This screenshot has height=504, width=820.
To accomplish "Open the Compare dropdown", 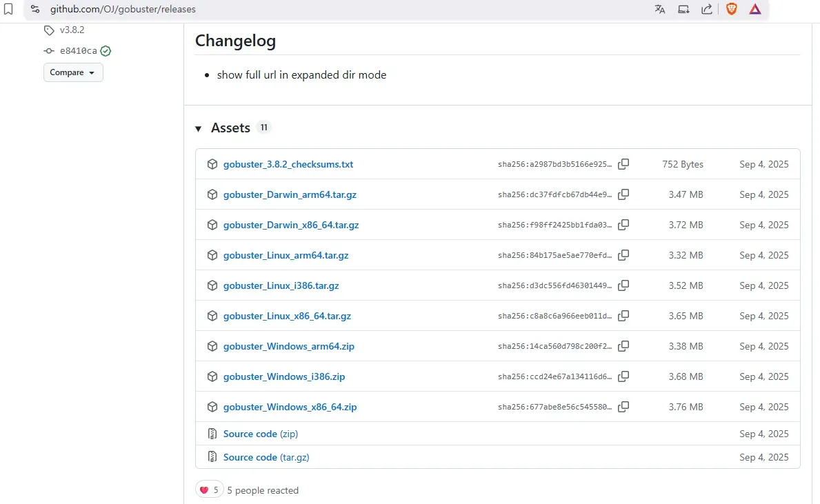I will click(x=73, y=72).
